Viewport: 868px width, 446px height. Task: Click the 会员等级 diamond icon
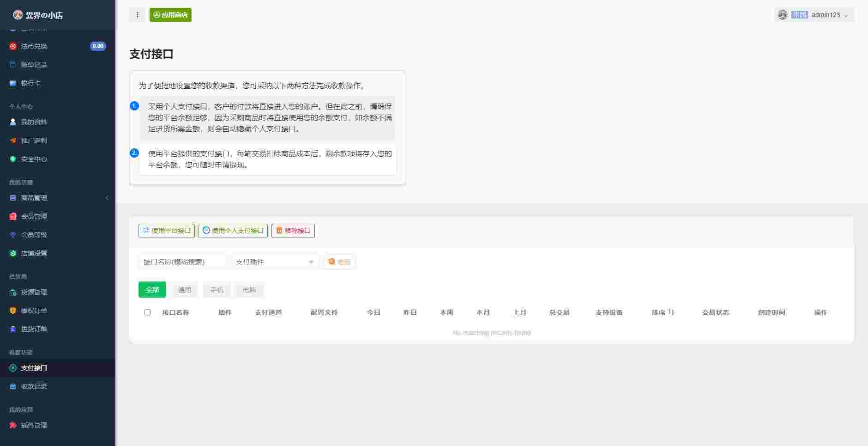coord(13,235)
